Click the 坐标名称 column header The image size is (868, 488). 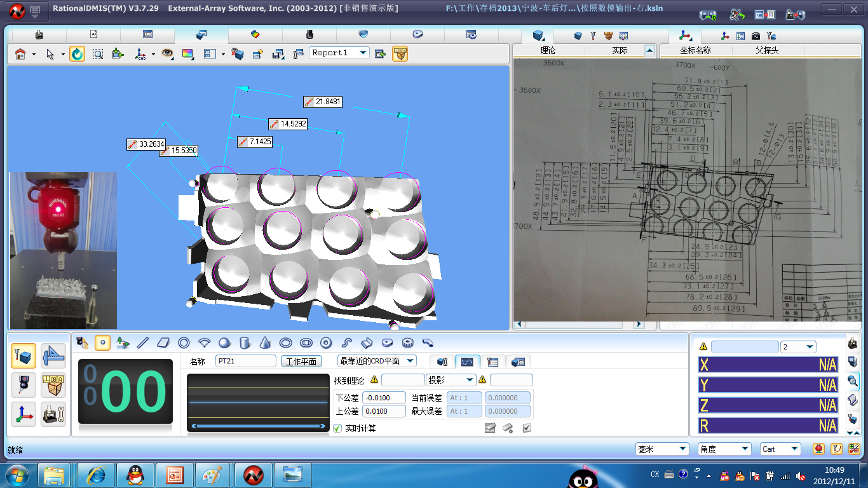click(695, 50)
